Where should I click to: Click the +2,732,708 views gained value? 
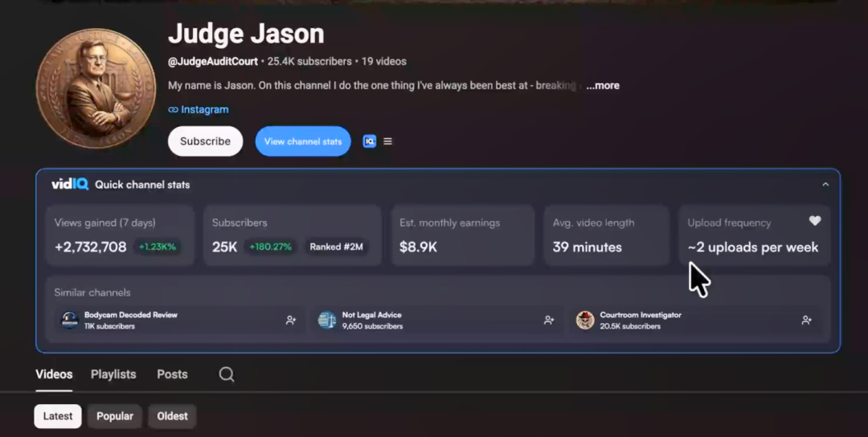click(x=90, y=247)
